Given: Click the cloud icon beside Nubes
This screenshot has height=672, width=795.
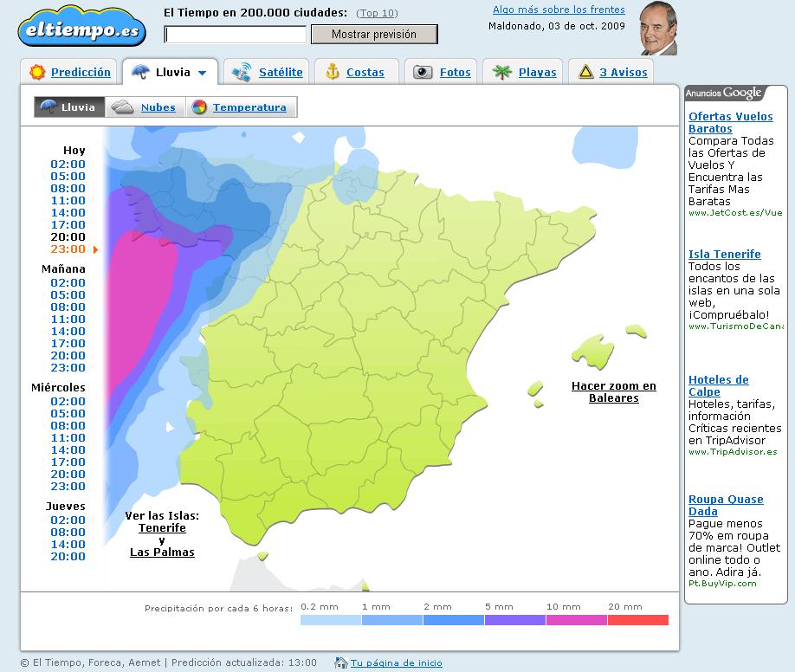Looking at the screenshot, I should 122,107.
